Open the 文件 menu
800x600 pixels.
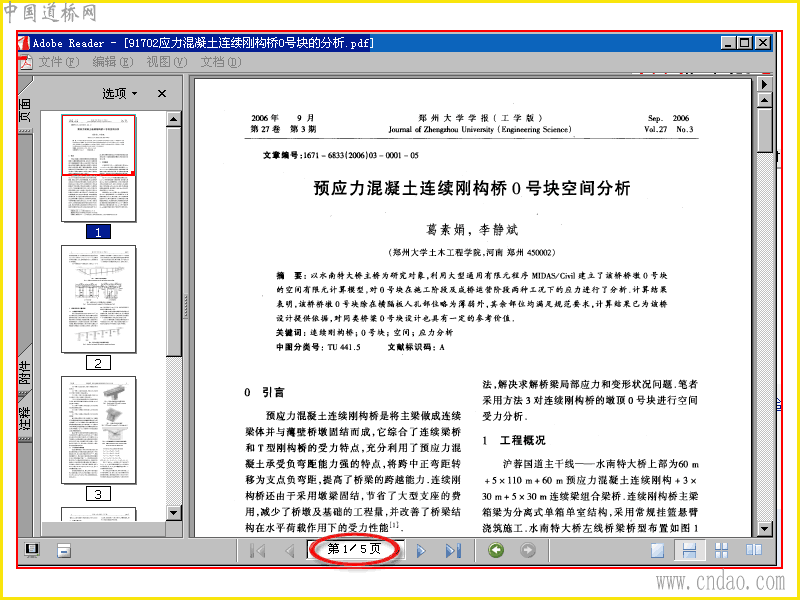59,62
